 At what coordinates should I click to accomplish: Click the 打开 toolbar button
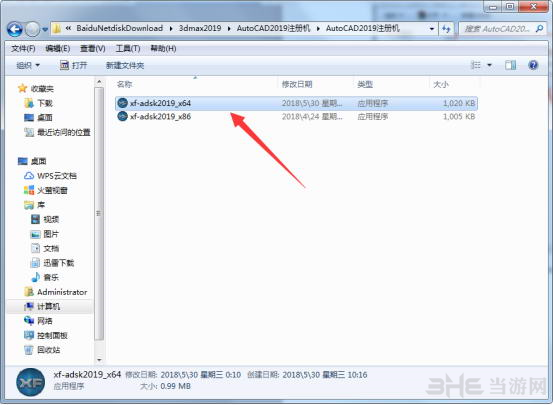73,65
